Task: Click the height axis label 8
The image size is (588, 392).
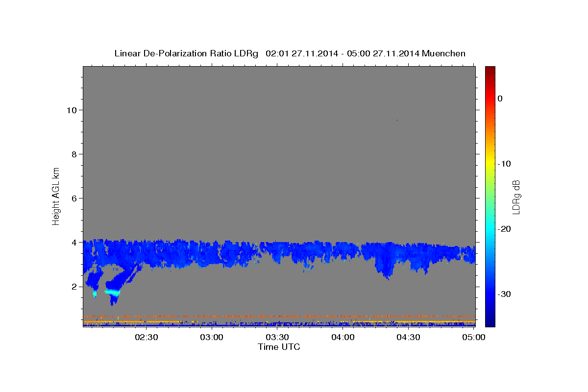Action: (74, 154)
